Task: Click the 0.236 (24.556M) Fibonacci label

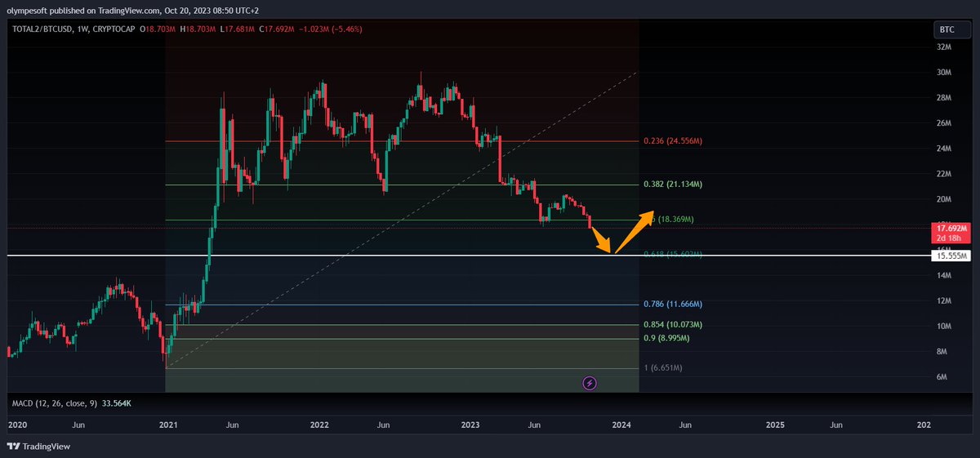Action: click(x=673, y=141)
